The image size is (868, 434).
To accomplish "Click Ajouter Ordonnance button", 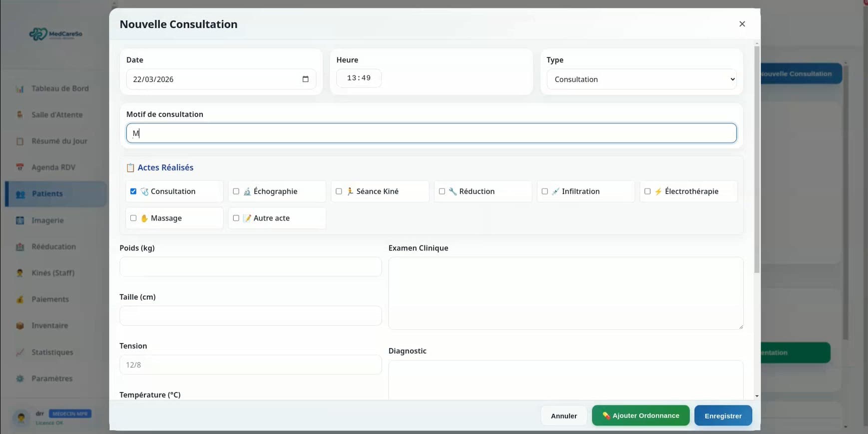I will 641,415.
